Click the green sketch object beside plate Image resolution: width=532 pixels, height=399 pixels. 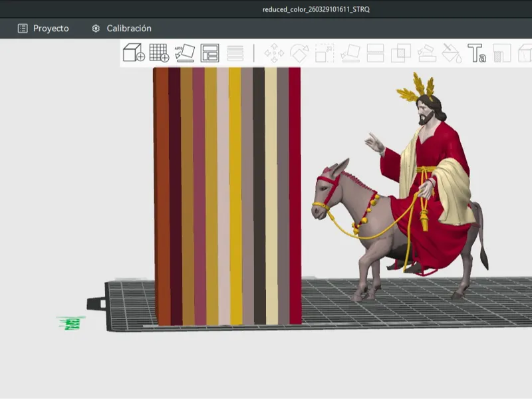(70, 323)
